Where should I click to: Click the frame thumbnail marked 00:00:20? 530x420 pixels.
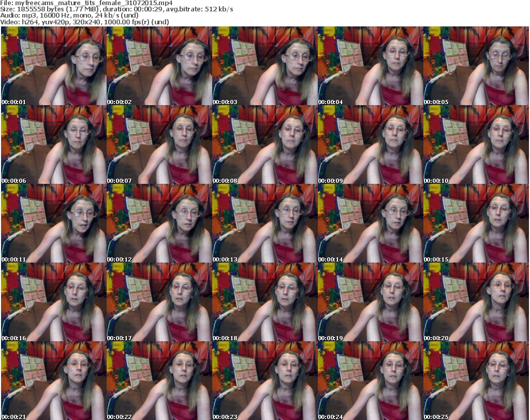(x=476, y=302)
